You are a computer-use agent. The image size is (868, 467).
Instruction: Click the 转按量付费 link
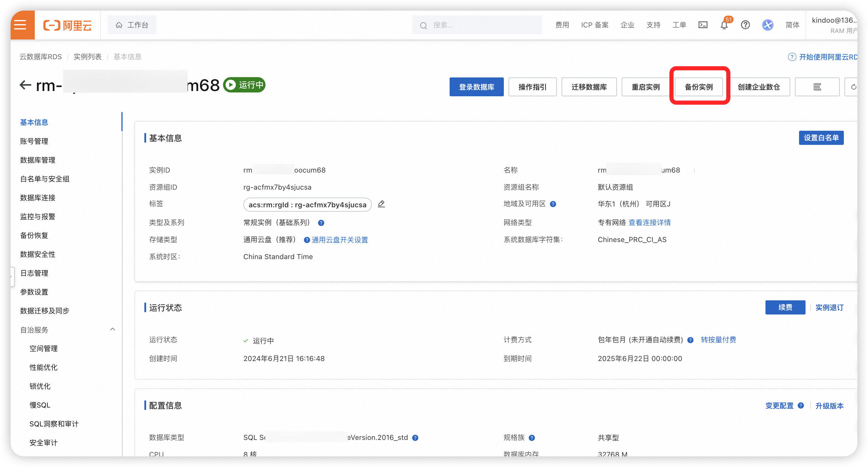[x=718, y=340]
